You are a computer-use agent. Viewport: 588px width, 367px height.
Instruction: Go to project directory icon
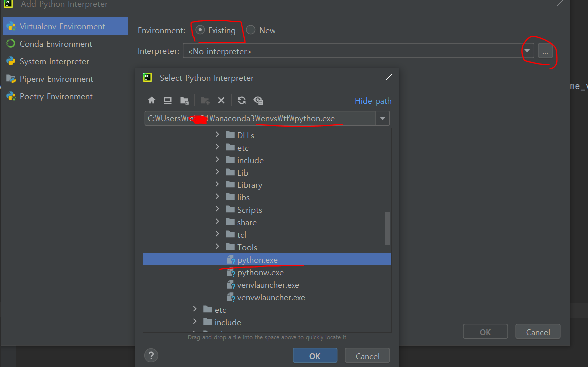click(184, 100)
